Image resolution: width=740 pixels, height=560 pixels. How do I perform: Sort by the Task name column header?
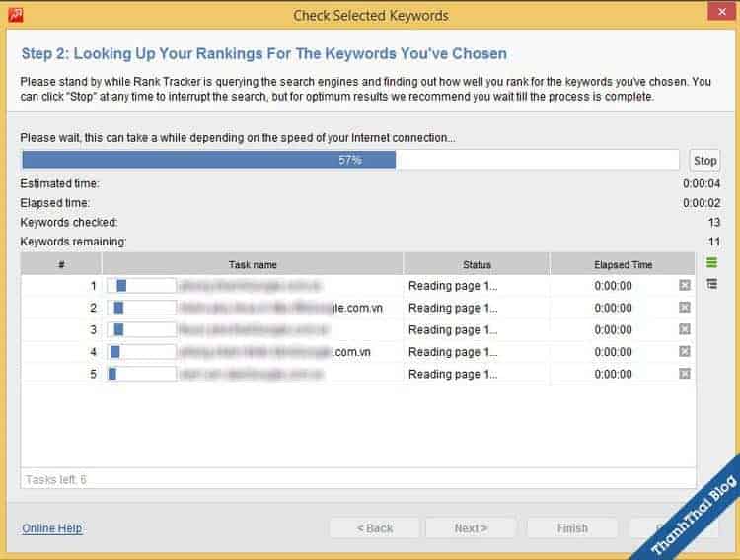coord(253,264)
